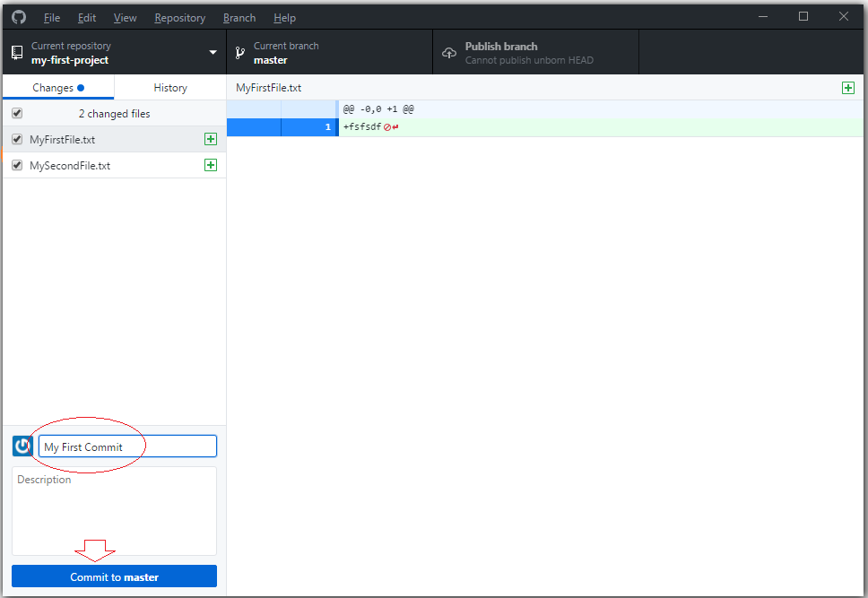868x598 pixels.
Task: Click the Publish branch button
Action: coord(535,53)
